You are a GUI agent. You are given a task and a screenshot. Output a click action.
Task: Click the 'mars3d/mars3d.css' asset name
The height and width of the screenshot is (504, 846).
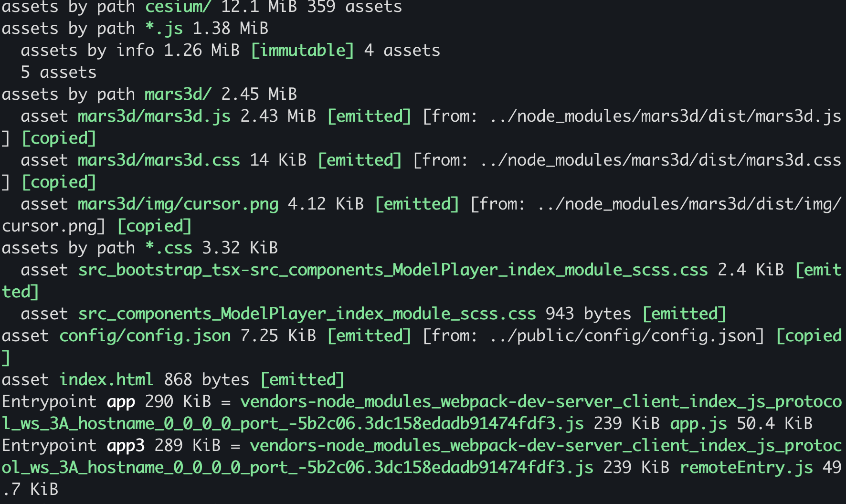[x=159, y=160]
